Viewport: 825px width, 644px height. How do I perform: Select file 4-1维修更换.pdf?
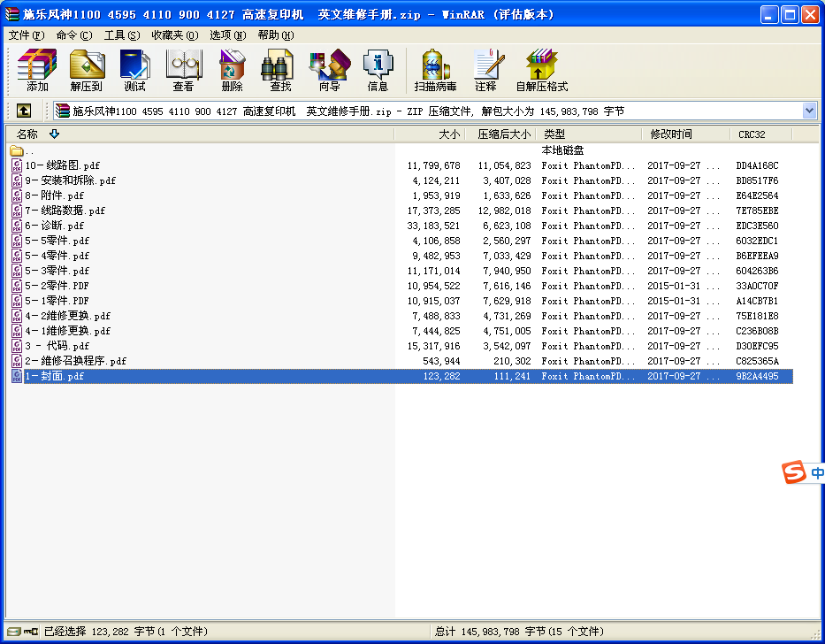pyautogui.click(x=67, y=331)
